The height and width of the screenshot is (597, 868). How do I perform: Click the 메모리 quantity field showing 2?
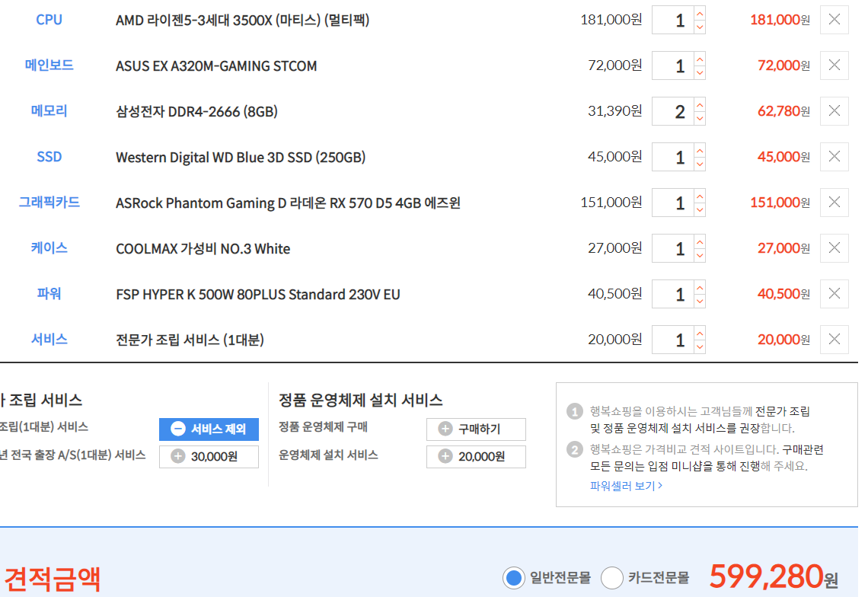pyautogui.click(x=673, y=111)
